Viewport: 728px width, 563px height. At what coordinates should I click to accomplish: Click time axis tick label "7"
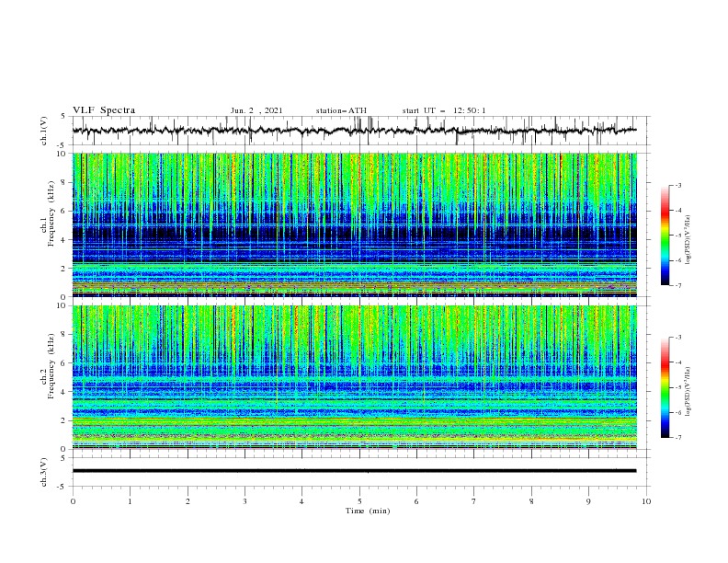pyautogui.click(x=474, y=501)
